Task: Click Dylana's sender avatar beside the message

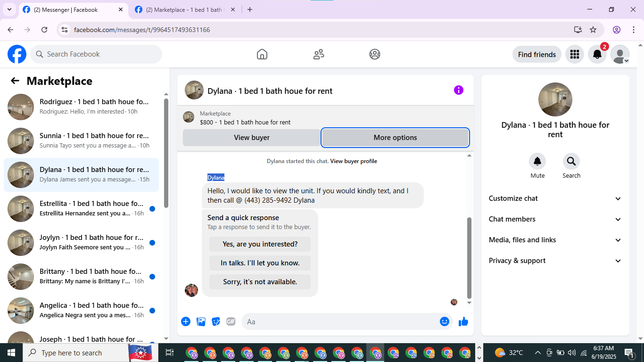Action: pos(191,290)
